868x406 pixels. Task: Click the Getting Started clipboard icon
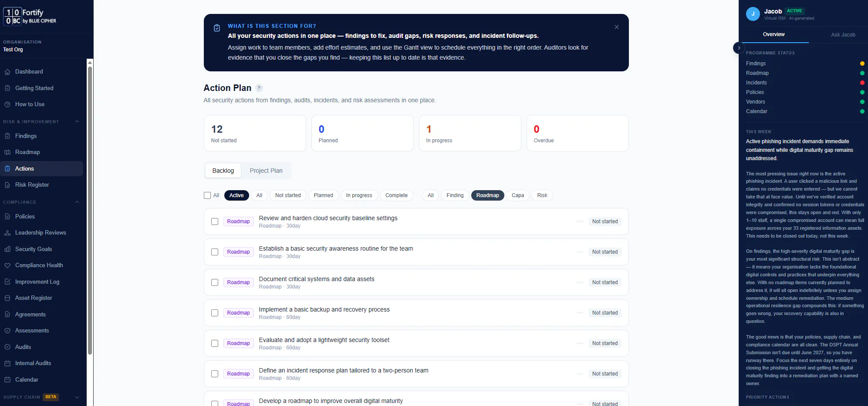[7, 88]
